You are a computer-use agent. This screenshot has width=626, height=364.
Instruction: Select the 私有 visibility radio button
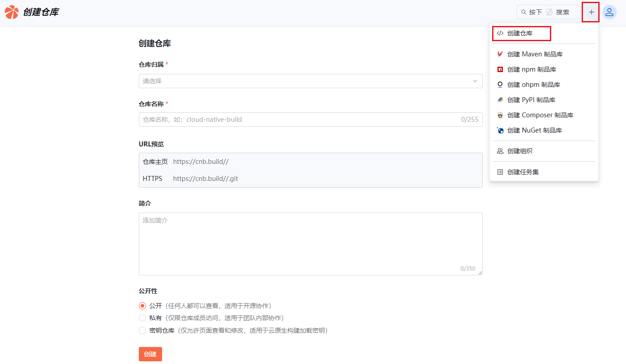point(142,318)
